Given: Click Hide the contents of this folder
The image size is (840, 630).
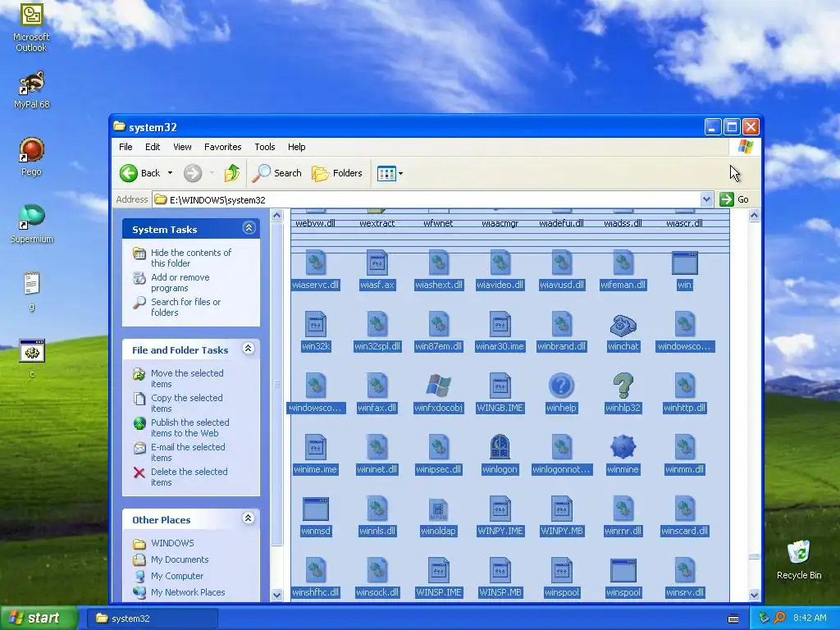Looking at the screenshot, I should [191, 258].
